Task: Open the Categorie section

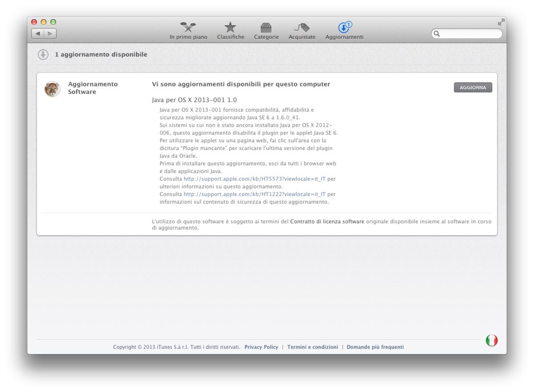Action: (x=267, y=28)
